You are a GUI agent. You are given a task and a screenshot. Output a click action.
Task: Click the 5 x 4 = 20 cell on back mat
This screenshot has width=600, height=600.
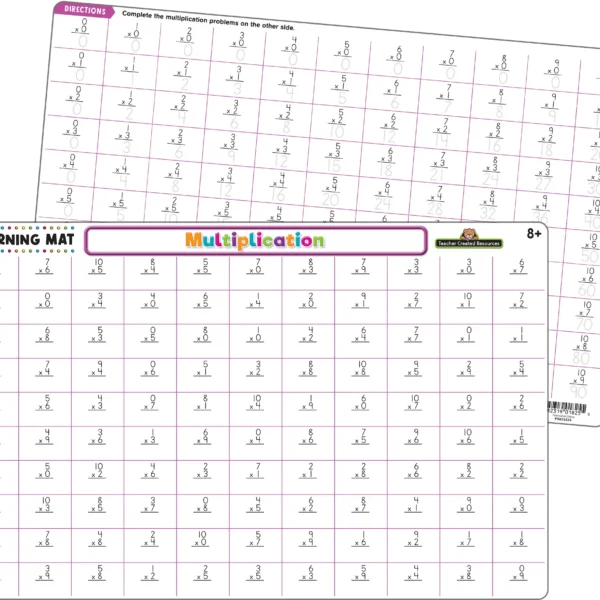(x=331, y=191)
